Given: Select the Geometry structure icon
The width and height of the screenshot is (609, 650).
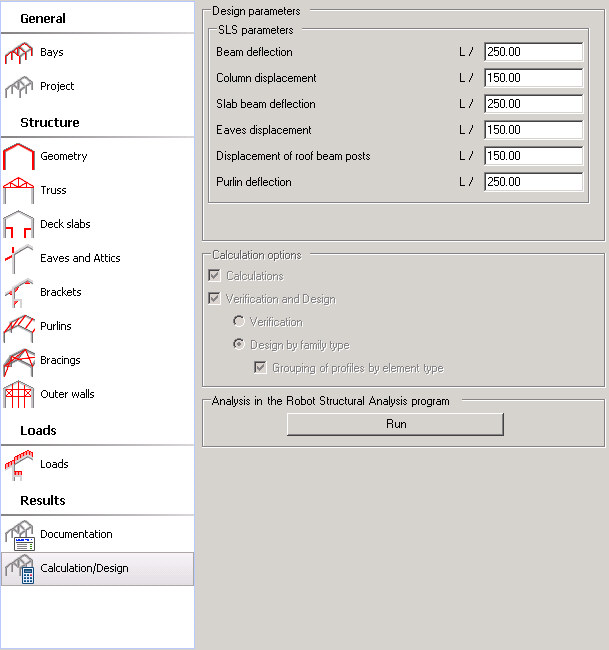Looking at the screenshot, I should [x=19, y=157].
